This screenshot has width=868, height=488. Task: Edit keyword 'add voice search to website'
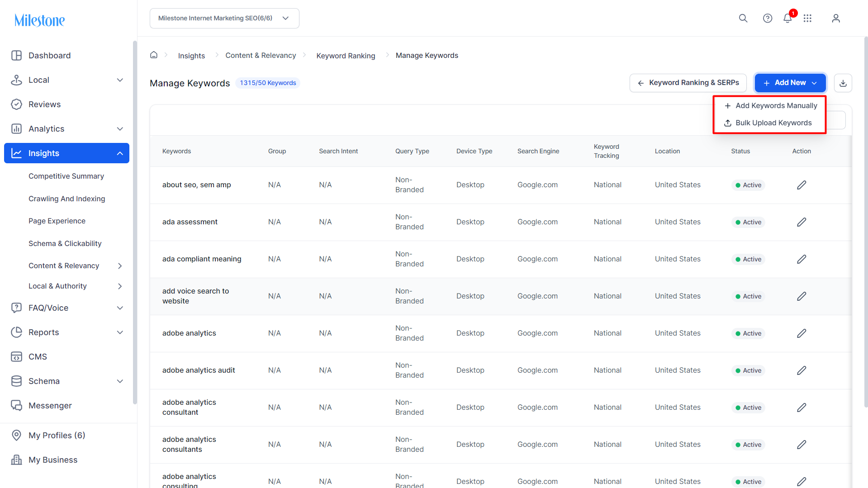click(802, 296)
